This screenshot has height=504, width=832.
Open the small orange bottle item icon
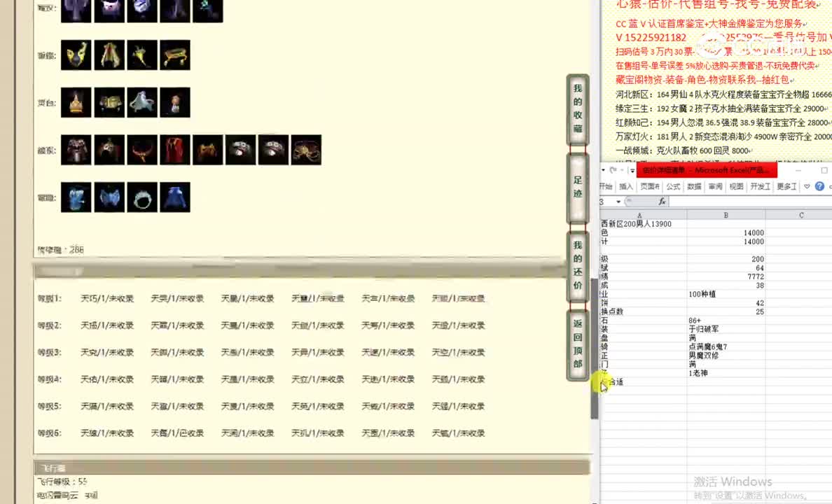click(x=175, y=102)
